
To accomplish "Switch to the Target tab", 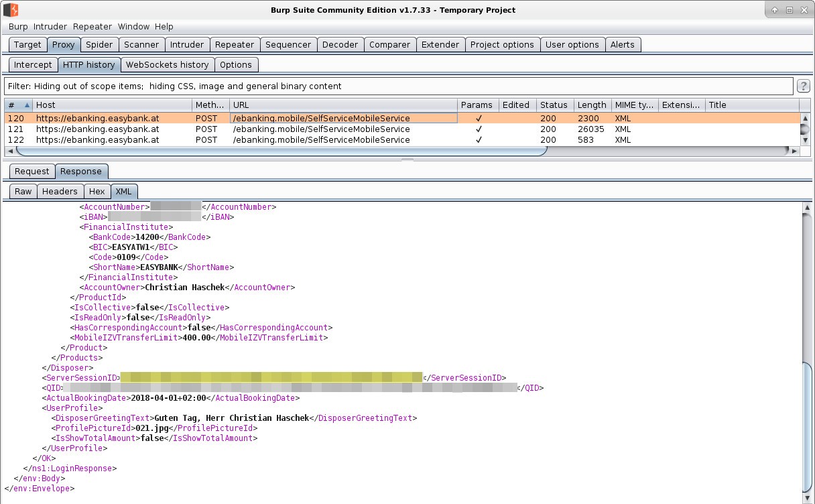I will coord(27,45).
